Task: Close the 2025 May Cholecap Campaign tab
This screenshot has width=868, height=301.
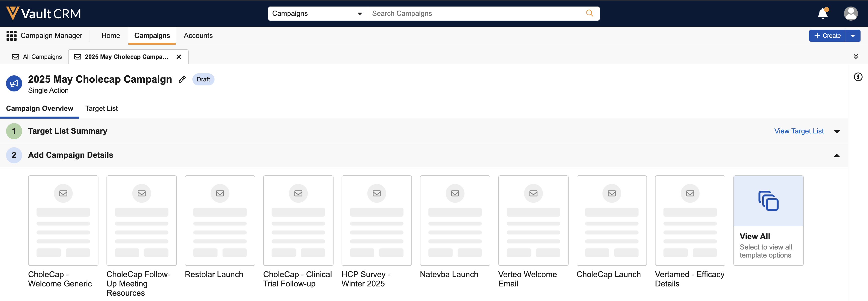Action: tap(179, 57)
